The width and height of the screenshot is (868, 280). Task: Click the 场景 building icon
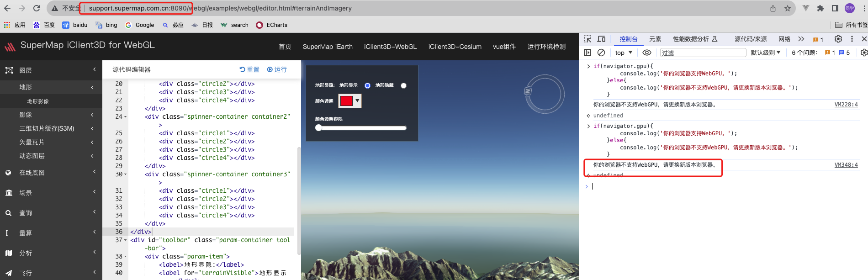click(x=9, y=193)
